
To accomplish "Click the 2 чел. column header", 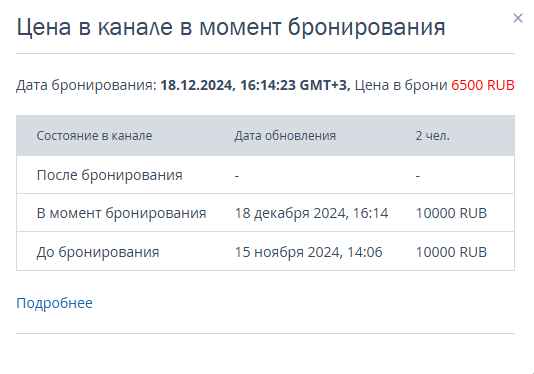I will point(433,136).
